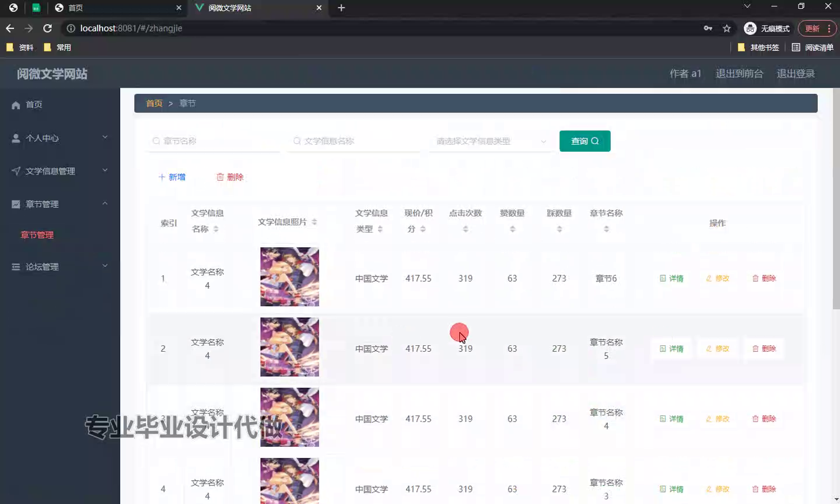Collapse the 章节管理 sidebar menu
This screenshot has width=840, height=504.
60,204
